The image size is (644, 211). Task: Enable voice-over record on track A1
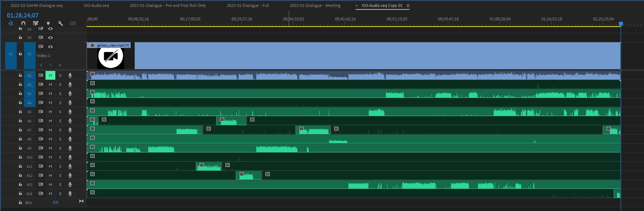70,75
